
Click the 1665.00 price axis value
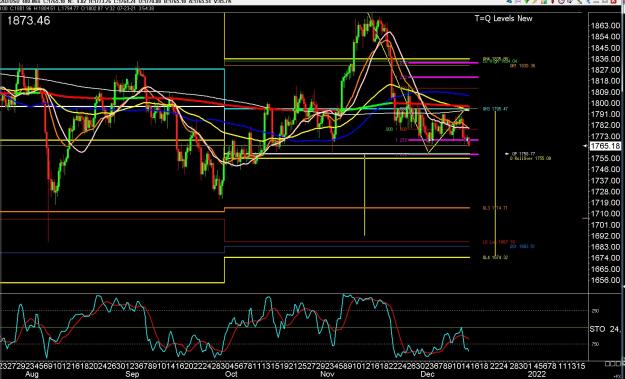point(605,269)
